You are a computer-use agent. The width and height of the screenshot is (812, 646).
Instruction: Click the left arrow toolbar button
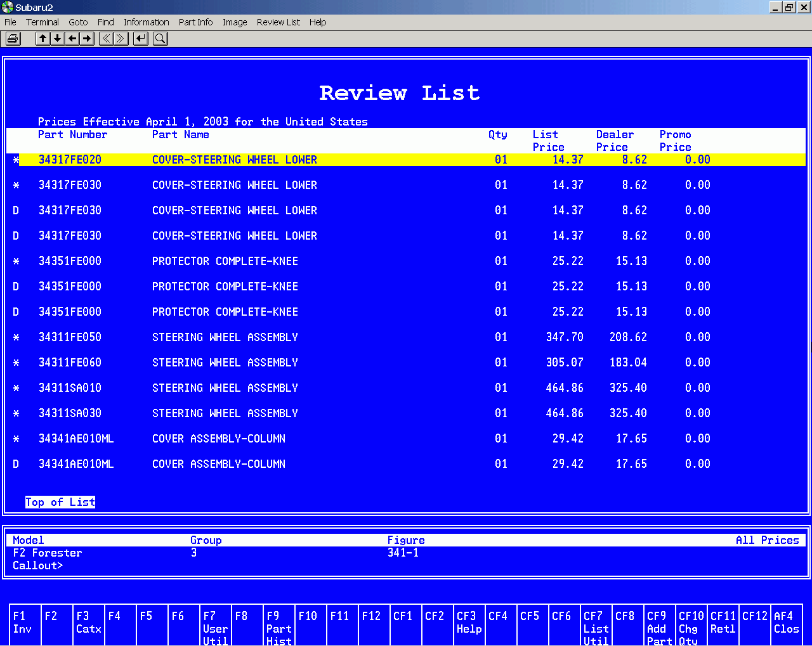coord(72,39)
